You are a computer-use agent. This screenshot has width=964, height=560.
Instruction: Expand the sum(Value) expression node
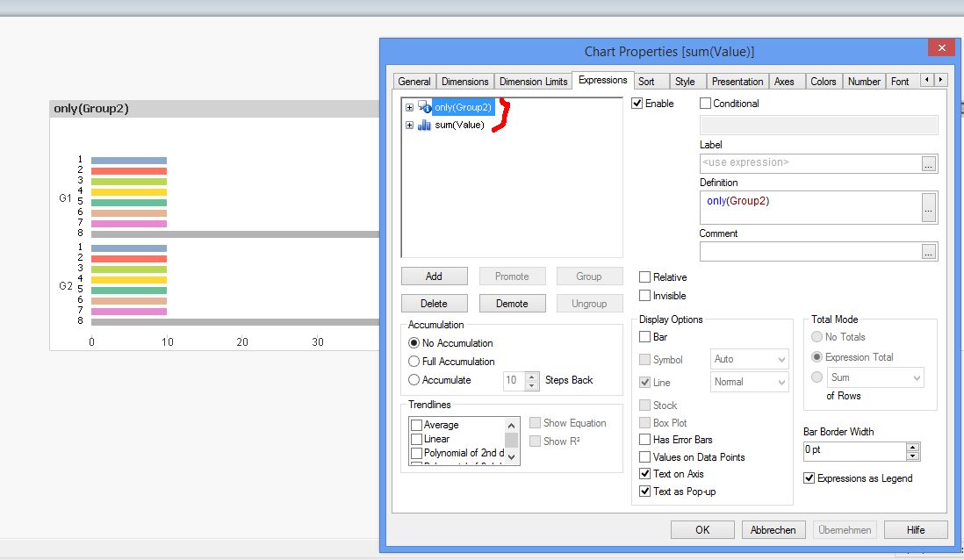(x=409, y=126)
